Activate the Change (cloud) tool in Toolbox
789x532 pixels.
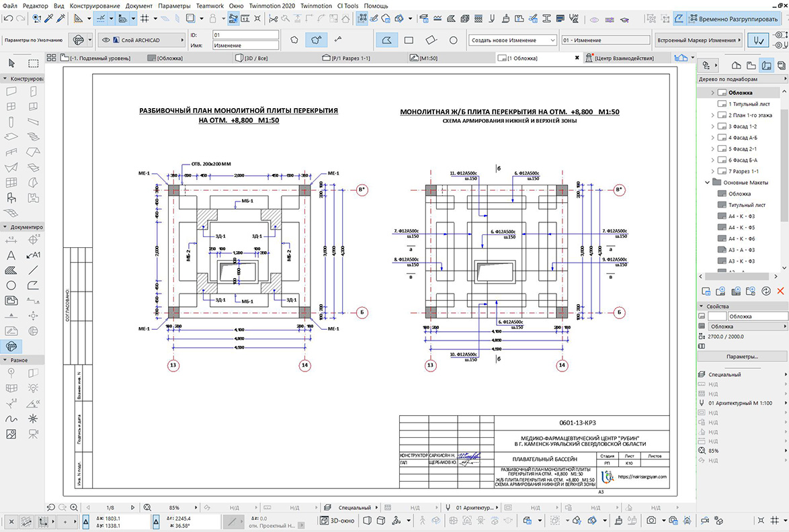click(11, 346)
